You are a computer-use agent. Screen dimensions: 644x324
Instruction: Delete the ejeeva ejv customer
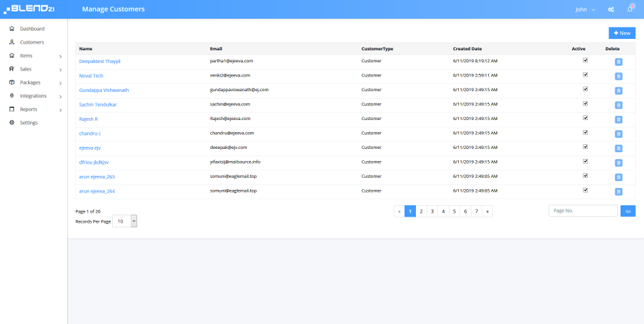tap(619, 148)
